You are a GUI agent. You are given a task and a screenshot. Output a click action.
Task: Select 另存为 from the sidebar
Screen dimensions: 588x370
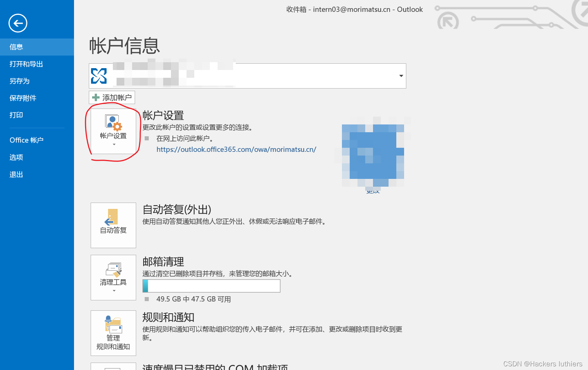(x=37, y=81)
